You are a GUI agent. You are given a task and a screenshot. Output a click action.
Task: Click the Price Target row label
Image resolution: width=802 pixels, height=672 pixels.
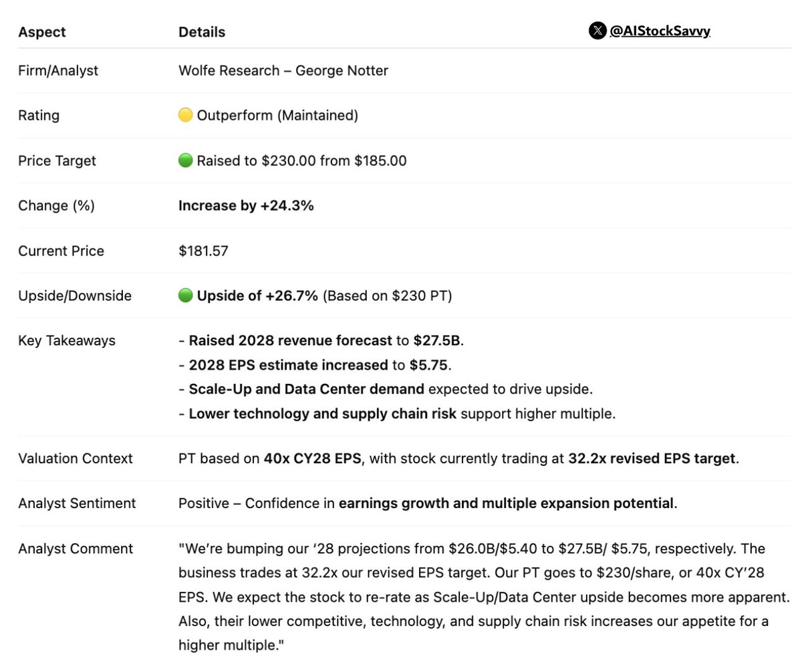(57, 160)
